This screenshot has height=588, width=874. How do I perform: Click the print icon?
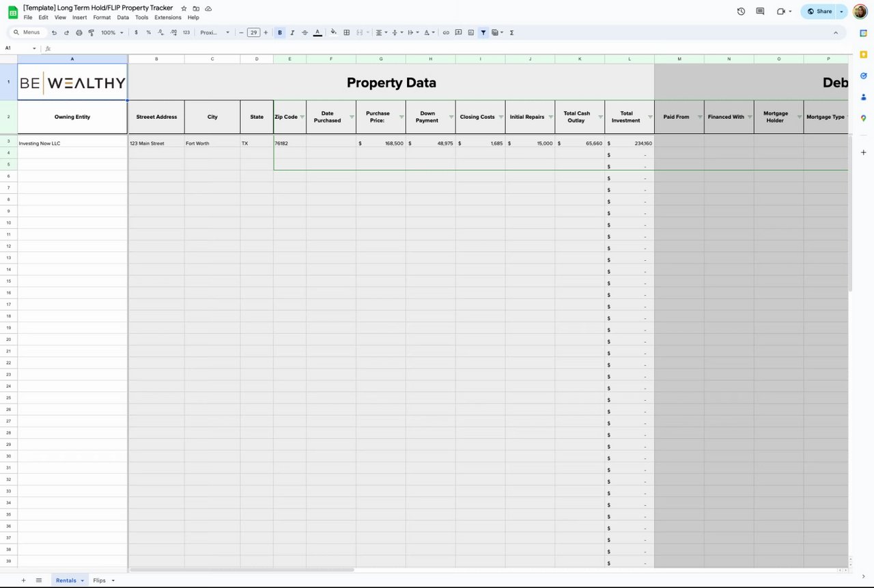[x=79, y=33]
